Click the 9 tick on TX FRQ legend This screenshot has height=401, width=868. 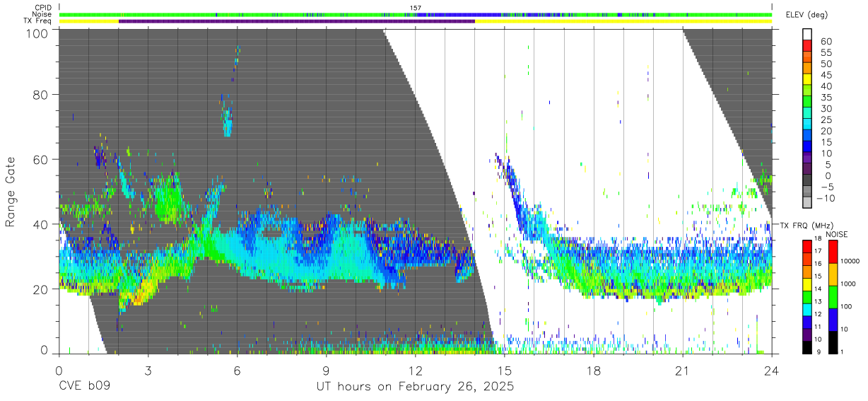(x=820, y=351)
